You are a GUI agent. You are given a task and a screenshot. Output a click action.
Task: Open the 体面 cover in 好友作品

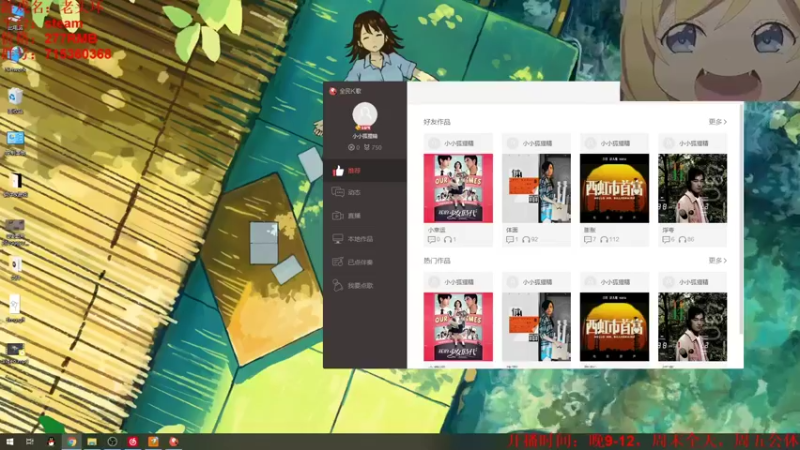[x=536, y=188]
